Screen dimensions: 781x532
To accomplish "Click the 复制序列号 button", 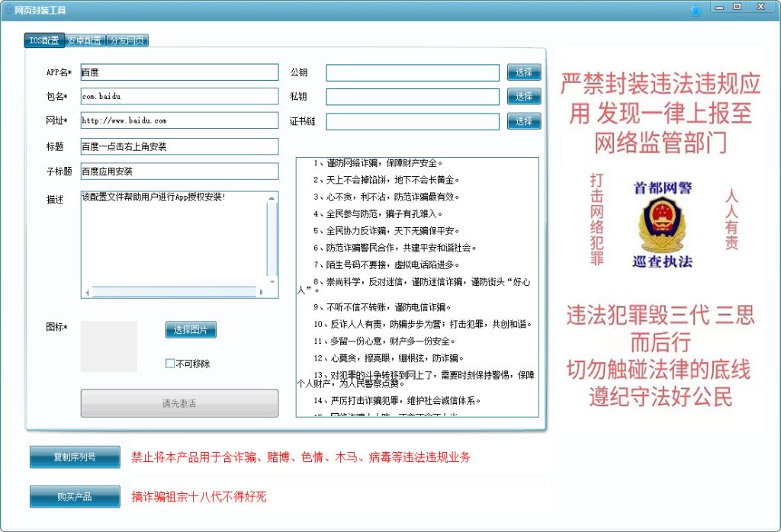I will [x=74, y=457].
